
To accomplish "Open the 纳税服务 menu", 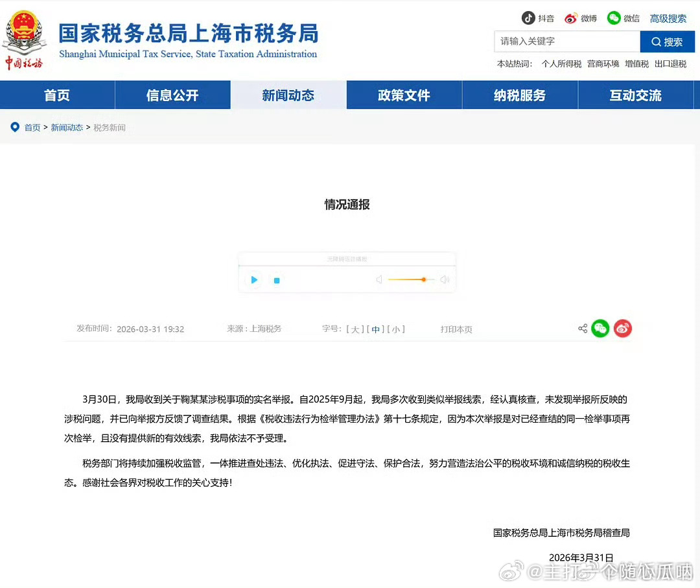I will pos(519,95).
